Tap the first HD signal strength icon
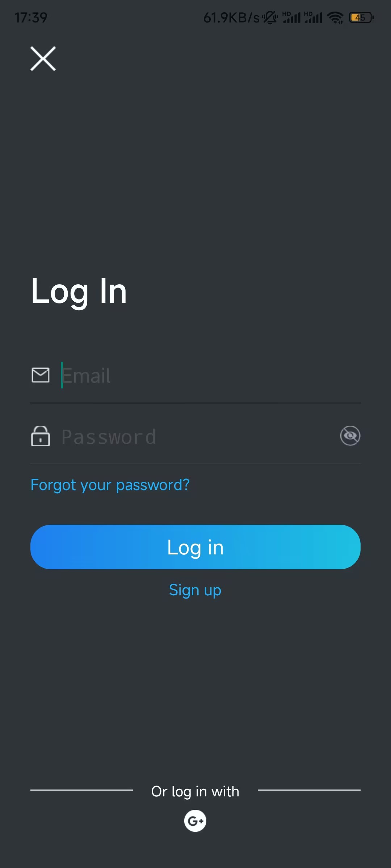 (x=291, y=17)
